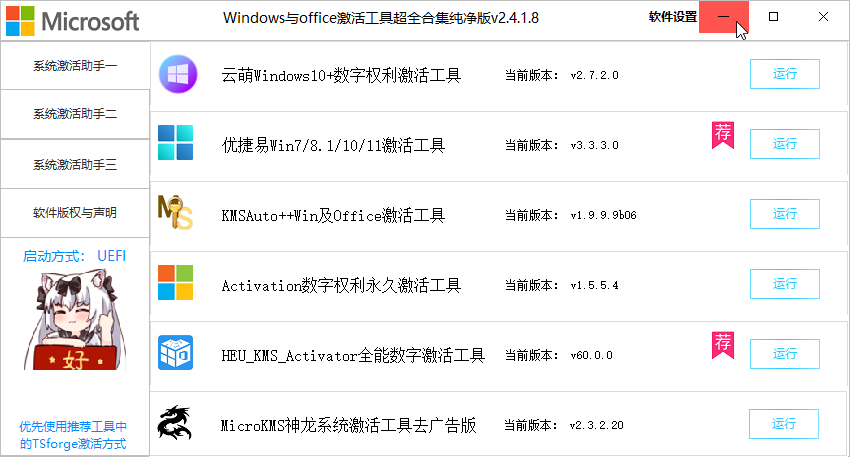The height and width of the screenshot is (457, 850).
Task: Open the 系统激活助手三 tab
Action: pyautogui.click(x=75, y=164)
